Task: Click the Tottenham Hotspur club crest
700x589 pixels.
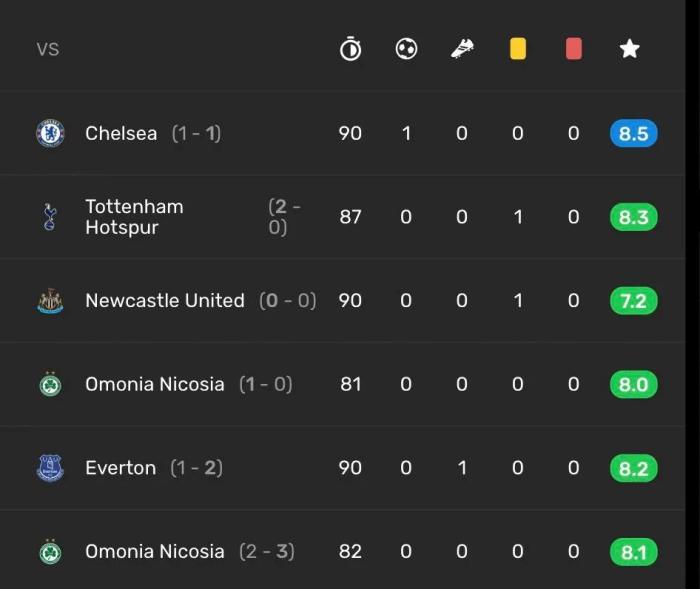Action: pos(50,217)
